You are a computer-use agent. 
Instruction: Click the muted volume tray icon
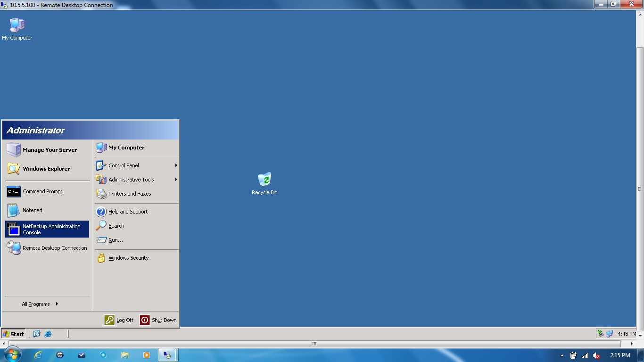coord(596,355)
